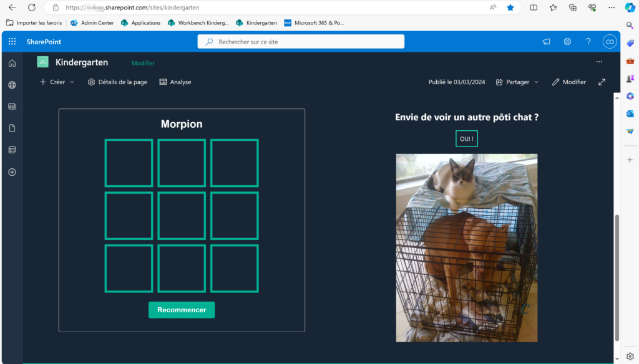
Task: Click Importer les favoris bookmark
Action: pos(34,23)
